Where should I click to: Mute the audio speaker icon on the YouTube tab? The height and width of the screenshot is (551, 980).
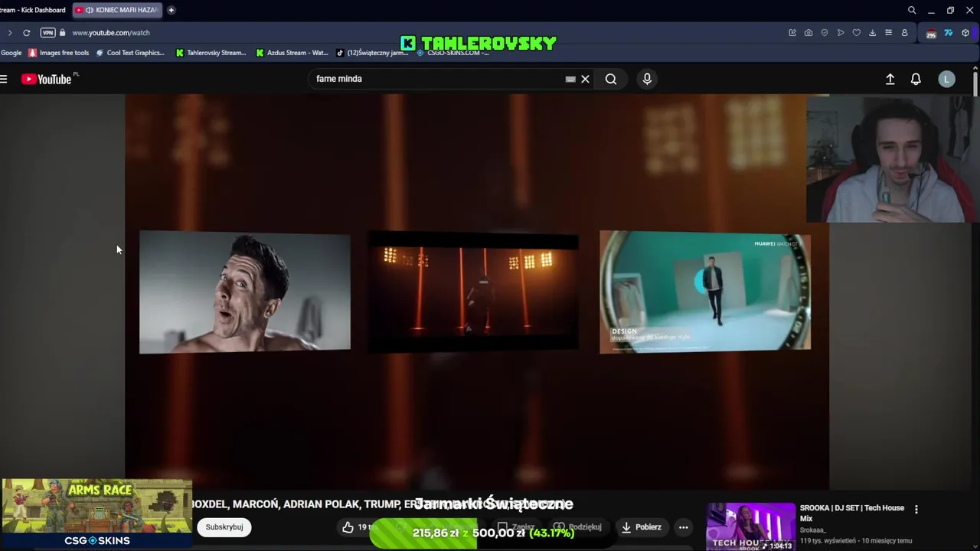coord(90,10)
